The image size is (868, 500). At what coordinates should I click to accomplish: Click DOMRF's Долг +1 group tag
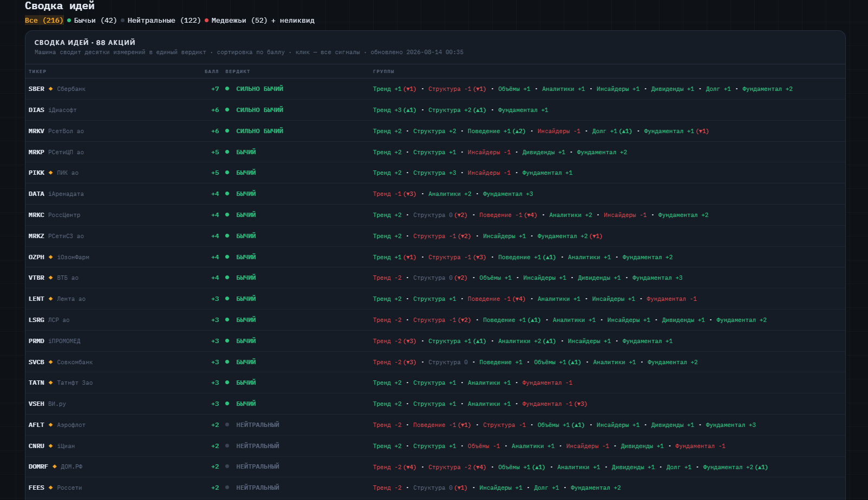[x=679, y=467]
